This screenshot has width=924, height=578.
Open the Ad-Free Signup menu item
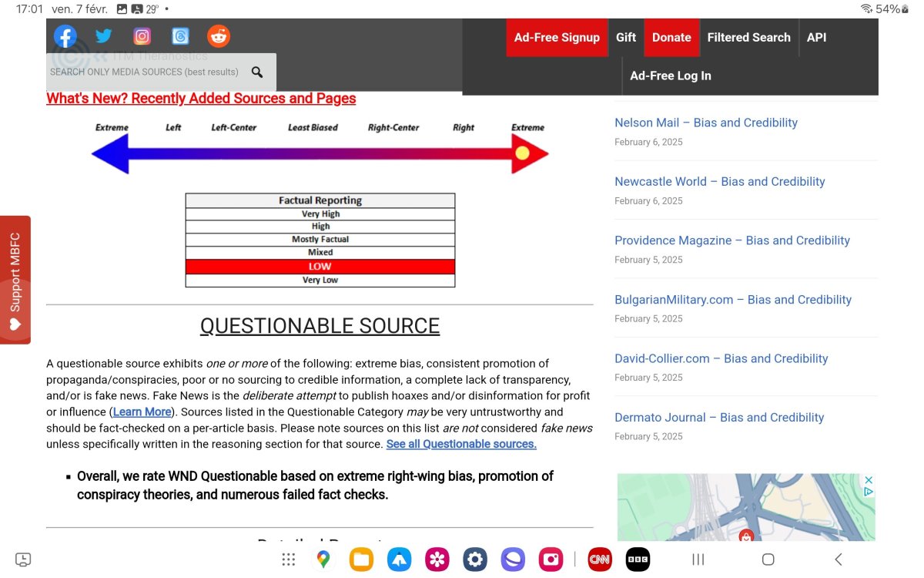(557, 38)
